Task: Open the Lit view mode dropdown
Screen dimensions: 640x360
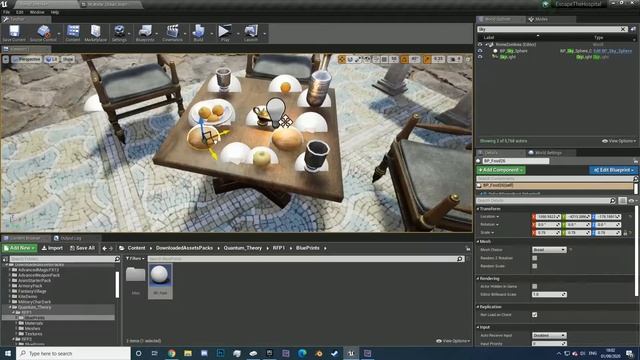Action: 51,60
